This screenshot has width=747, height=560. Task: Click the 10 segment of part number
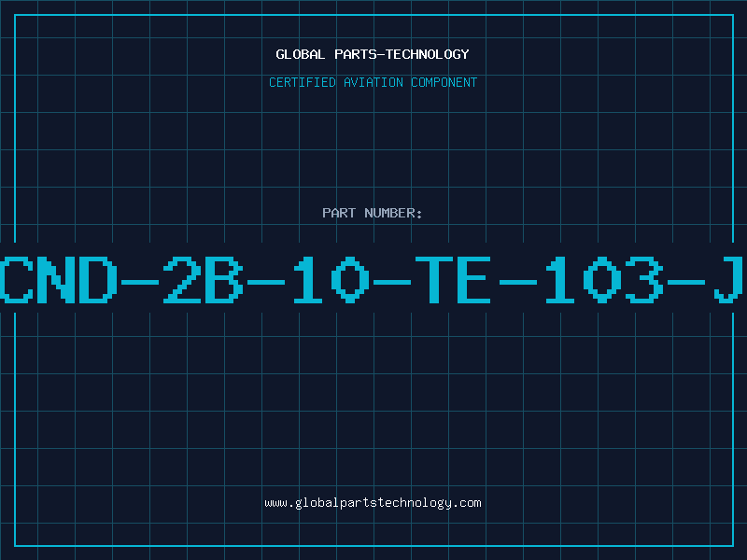click(x=331, y=280)
